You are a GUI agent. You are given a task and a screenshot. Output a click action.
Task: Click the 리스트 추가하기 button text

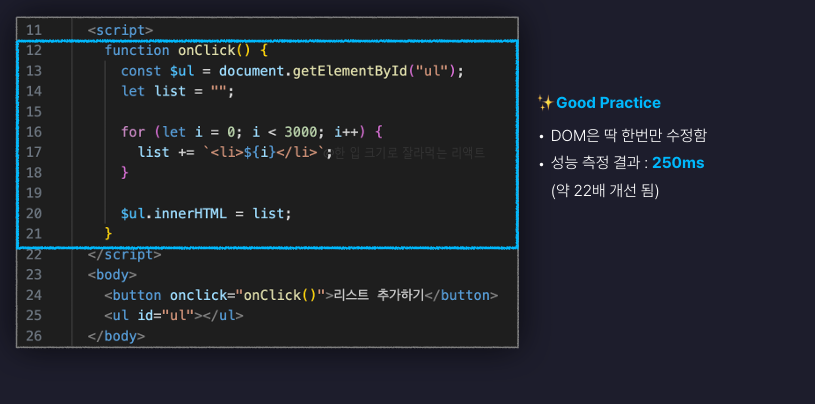(x=379, y=295)
